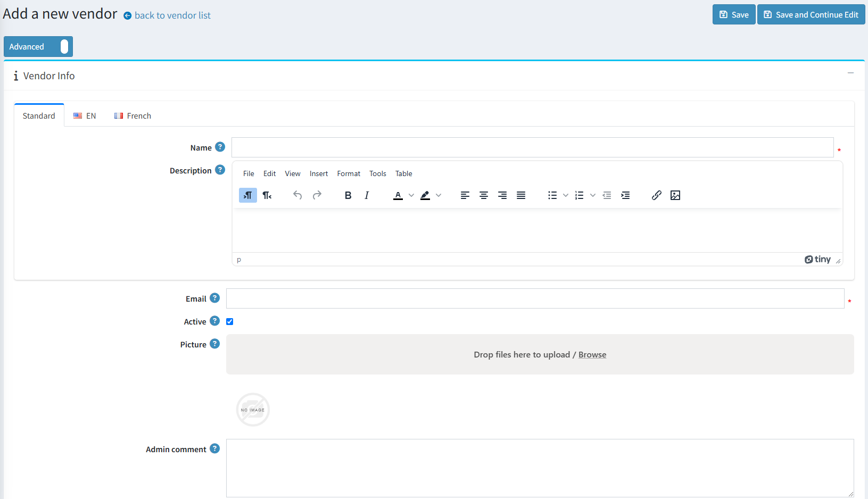Click the Save and Continue Edit button
Viewport: 868px width, 499px height.
(811, 15)
